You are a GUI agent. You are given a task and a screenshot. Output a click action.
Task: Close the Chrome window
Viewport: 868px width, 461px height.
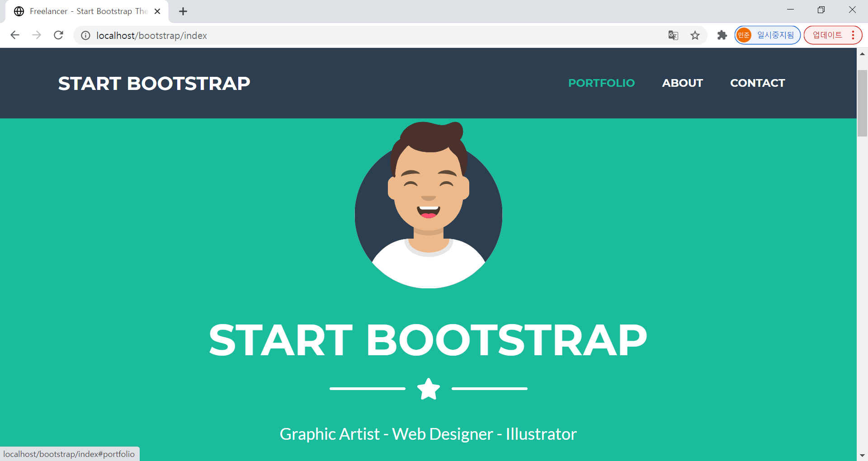tap(852, 10)
